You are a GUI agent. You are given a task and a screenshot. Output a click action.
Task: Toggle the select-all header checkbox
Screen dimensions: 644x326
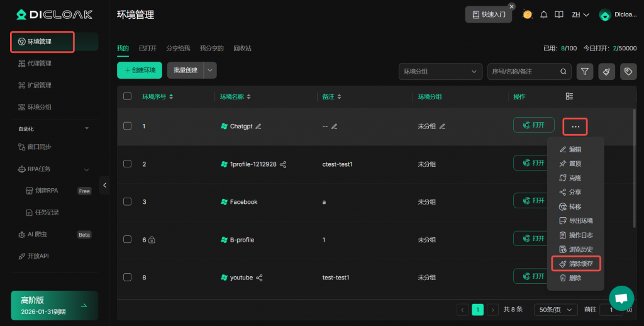click(x=128, y=96)
